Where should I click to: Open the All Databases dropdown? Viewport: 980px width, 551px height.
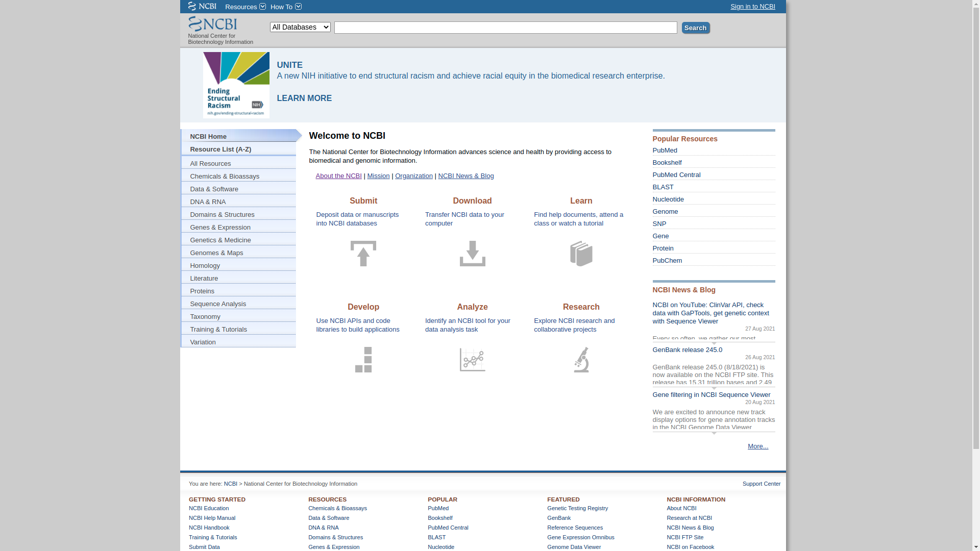point(300,27)
